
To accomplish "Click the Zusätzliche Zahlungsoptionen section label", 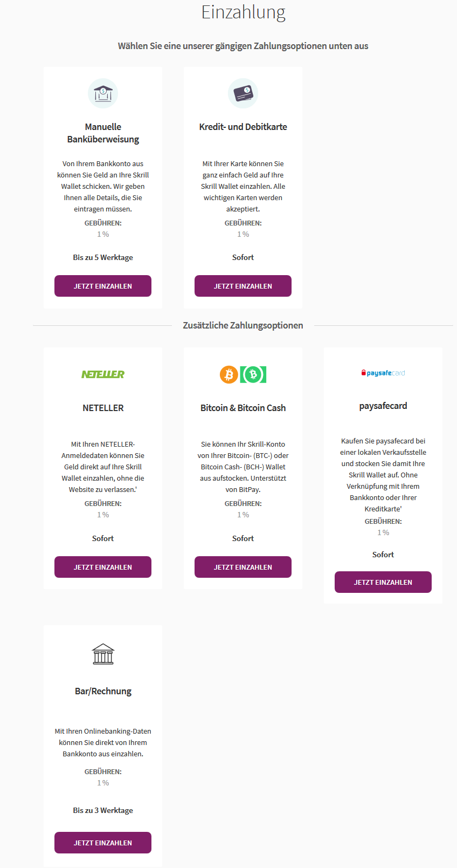I will (243, 325).
